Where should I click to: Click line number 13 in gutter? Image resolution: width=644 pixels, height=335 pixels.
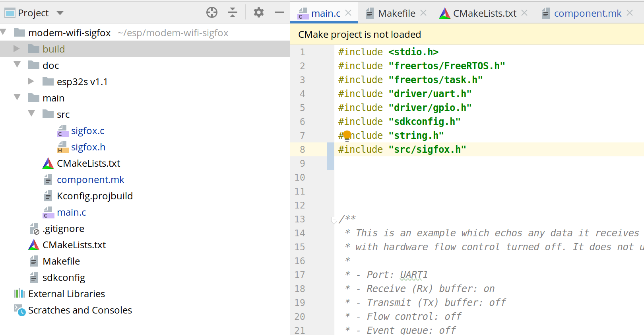300,219
